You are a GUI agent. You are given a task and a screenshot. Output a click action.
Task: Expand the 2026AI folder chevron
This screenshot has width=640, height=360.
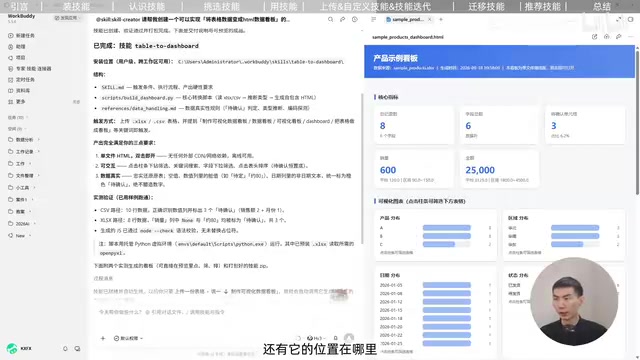click(35, 224)
